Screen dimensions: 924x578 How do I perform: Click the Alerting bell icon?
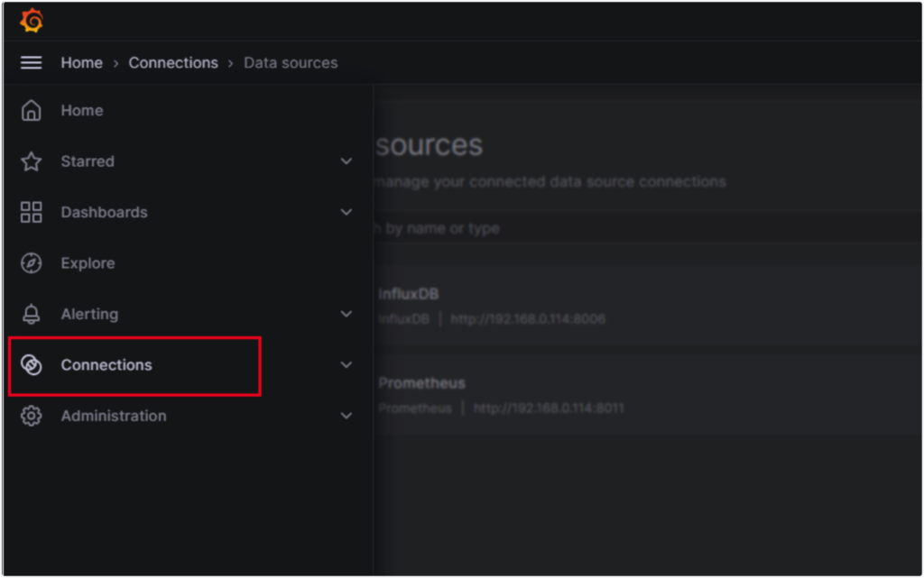(x=32, y=315)
